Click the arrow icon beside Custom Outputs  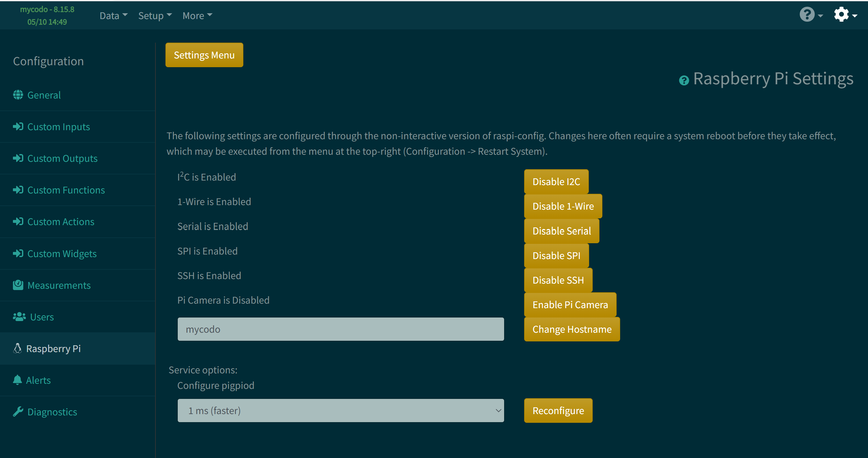click(x=18, y=158)
